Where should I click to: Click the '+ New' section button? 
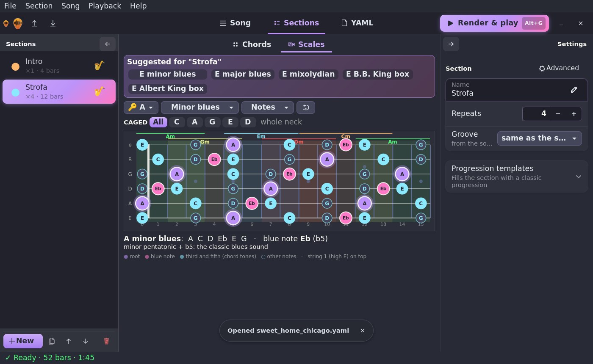(x=23, y=341)
